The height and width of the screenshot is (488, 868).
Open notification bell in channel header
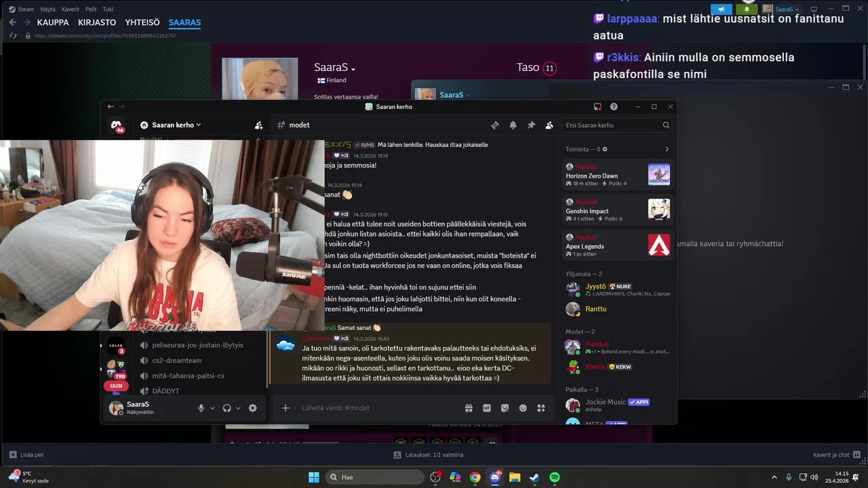tap(513, 125)
